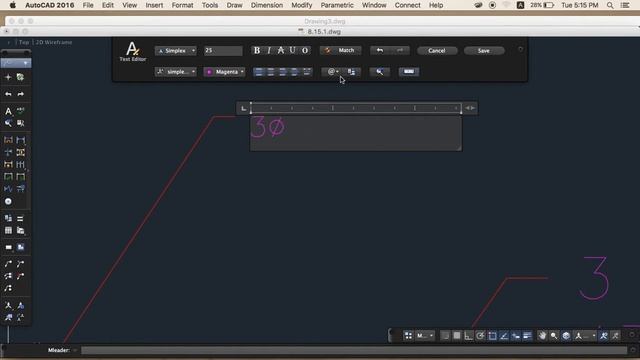Screen dimensions: 640x360
Task: Click the SteeringWheel icon in status bar
Action: click(566, 336)
